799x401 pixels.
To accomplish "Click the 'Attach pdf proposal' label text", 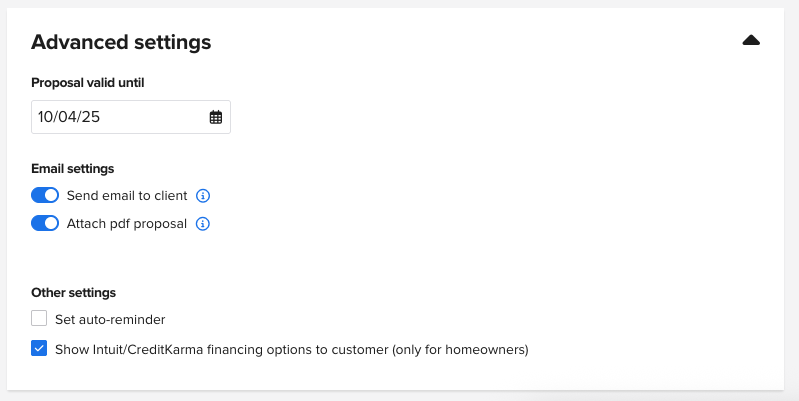I will pyautogui.click(x=127, y=224).
